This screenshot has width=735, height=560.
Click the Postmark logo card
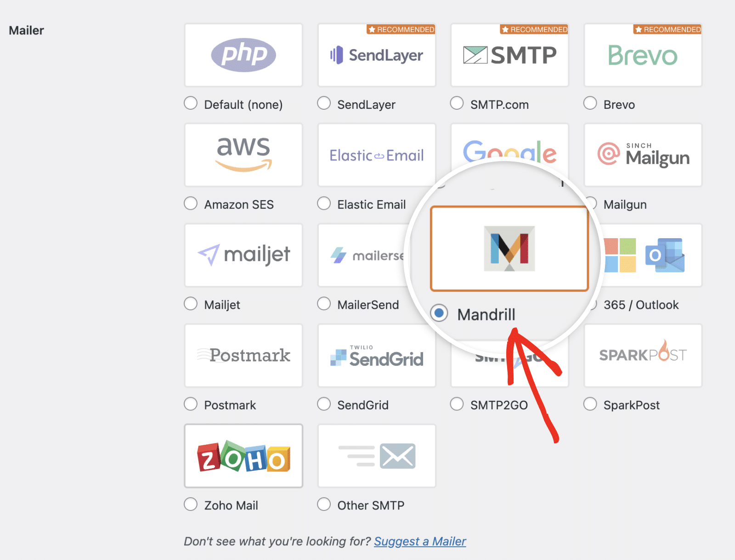pyautogui.click(x=243, y=355)
